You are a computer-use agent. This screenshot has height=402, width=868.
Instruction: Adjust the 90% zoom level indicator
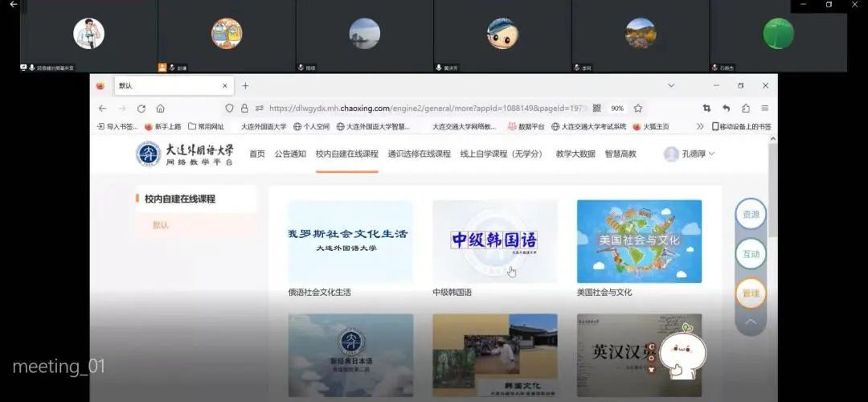click(617, 109)
